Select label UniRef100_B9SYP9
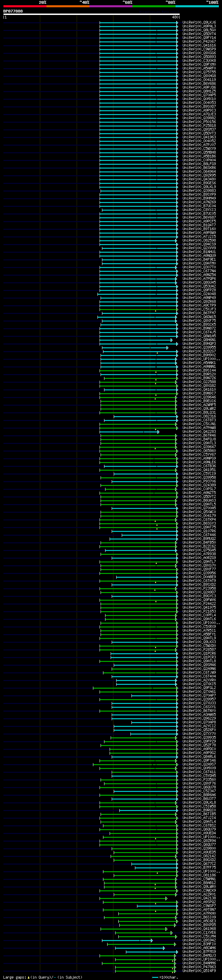Viewport: 222px width, 980px height. [x=199, y=194]
